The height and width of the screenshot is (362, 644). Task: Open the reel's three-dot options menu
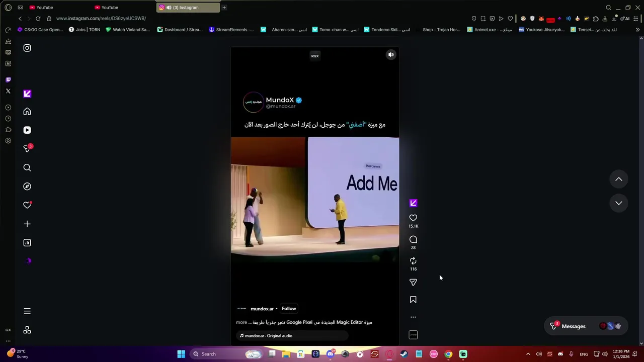click(413, 317)
